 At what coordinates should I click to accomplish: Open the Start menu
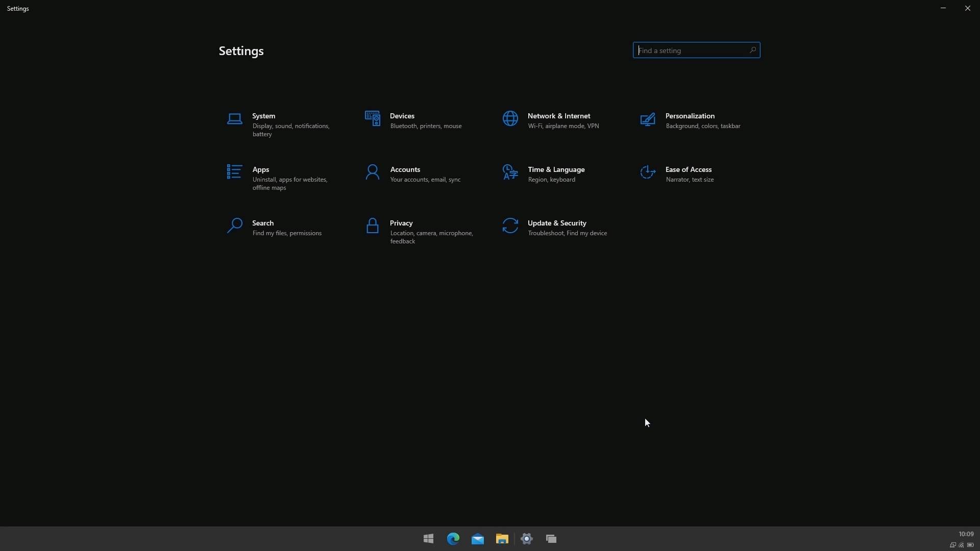point(428,539)
